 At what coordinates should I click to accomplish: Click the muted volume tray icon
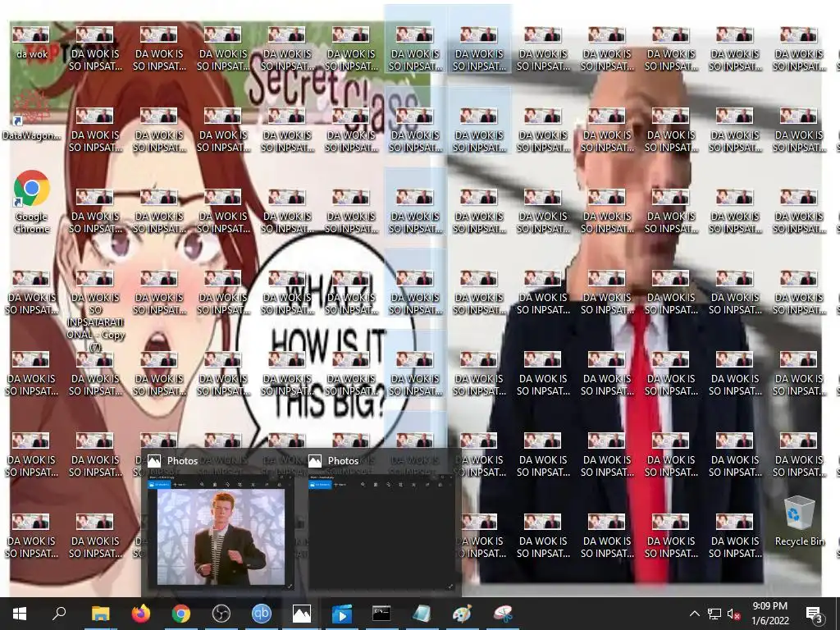[734, 614]
